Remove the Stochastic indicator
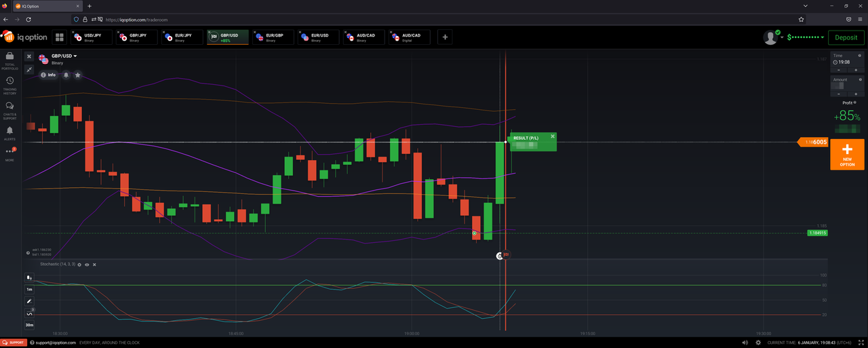The image size is (868, 348). (94, 265)
